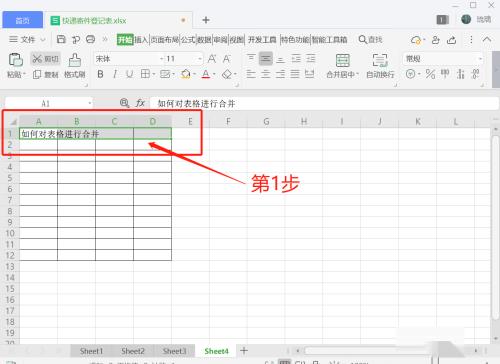This screenshot has width=500, height=364.
Task: Select the Cut scissors icon
Action: click(37, 59)
